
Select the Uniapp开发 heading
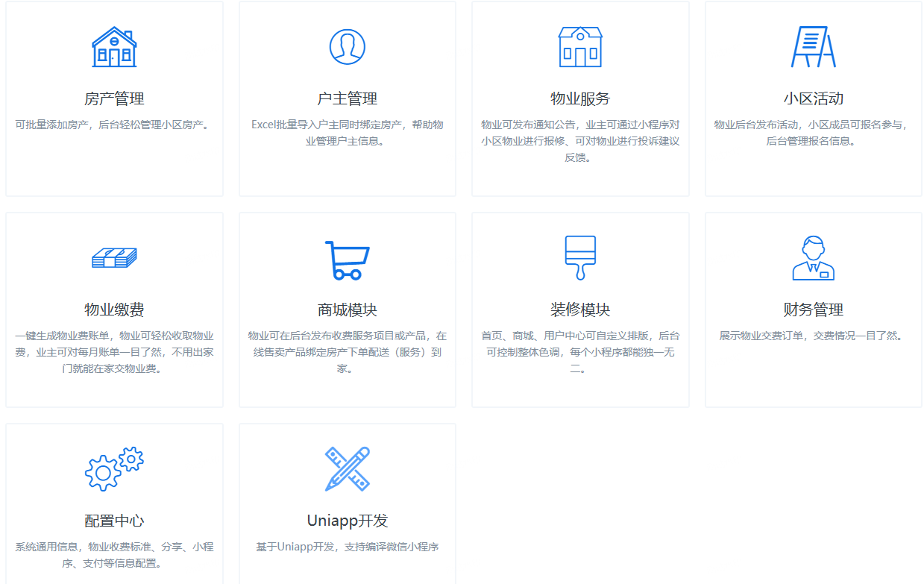tap(347, 521)
